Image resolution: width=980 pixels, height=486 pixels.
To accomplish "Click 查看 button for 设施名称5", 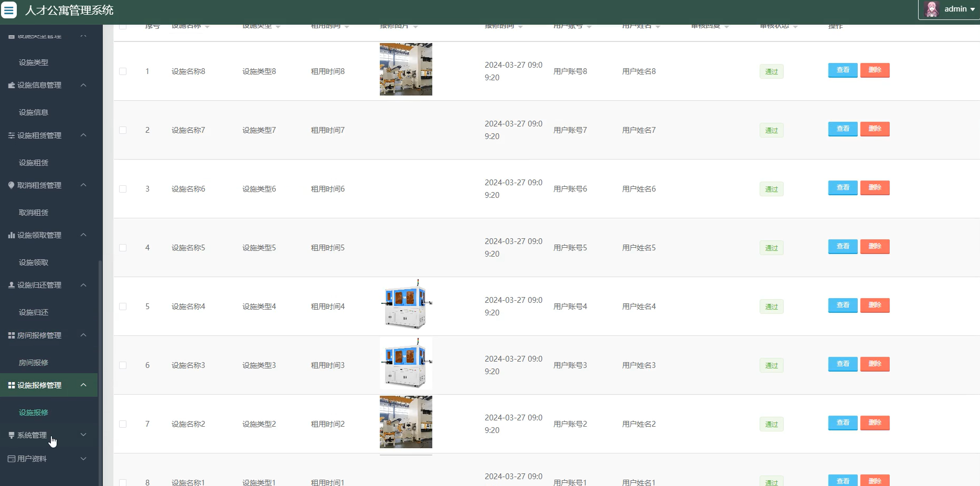I will coord(843,247).
